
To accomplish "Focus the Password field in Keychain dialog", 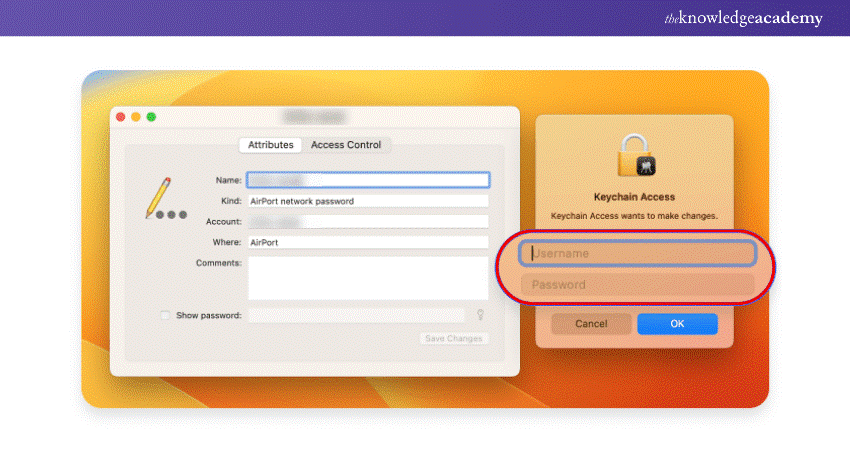I will click(637, 285).
